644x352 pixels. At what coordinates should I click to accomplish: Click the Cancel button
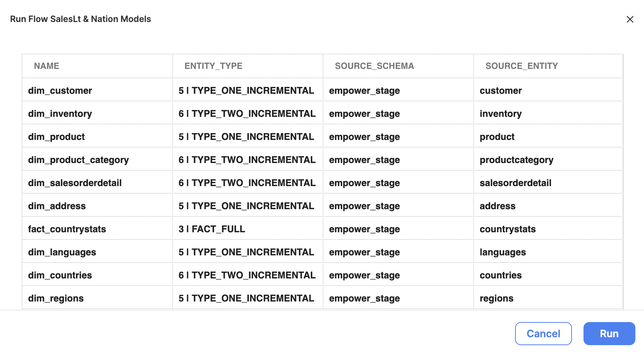coord(543,334)
